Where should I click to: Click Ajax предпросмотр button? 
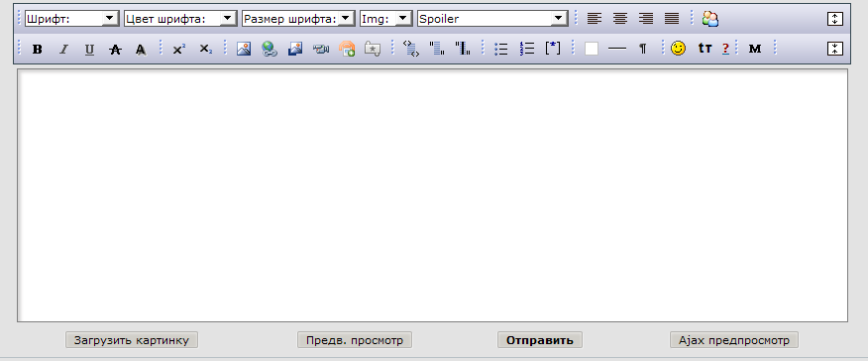[734, 340]
